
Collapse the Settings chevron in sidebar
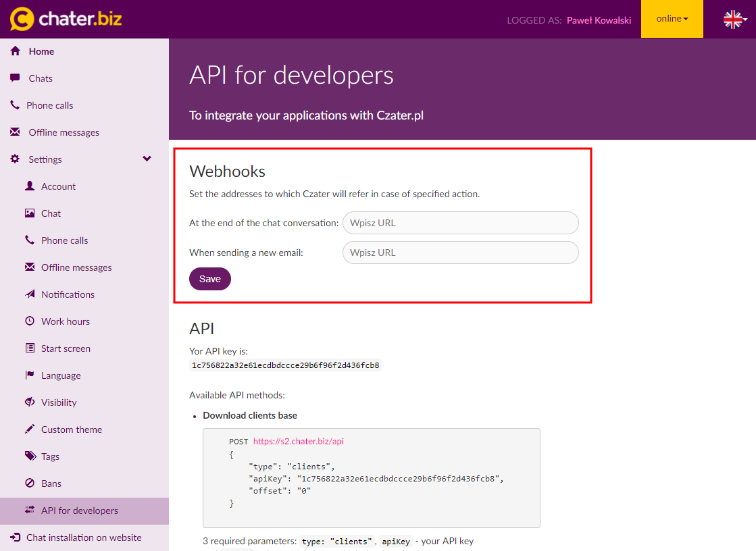[147, 159]
